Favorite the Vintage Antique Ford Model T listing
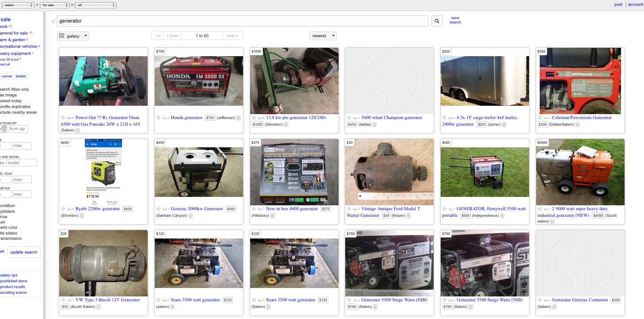Viewport: 644px width, 319px height. coord(349,209)
